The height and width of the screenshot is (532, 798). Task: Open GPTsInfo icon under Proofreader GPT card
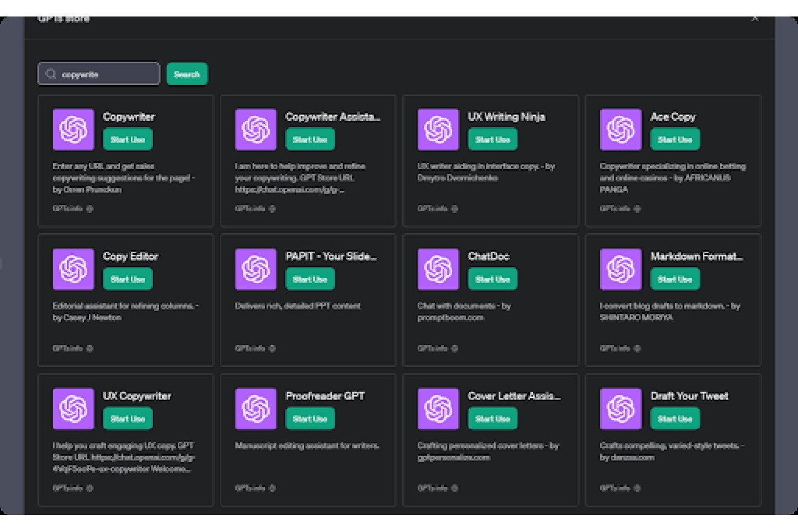click(x=272, y=488)
